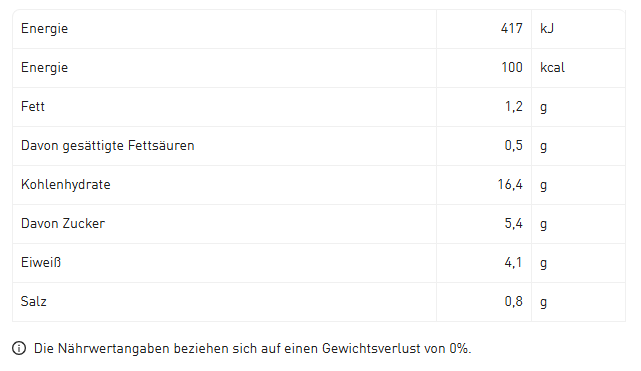Click the 1,2 Fett value
This screenshot has height=371, width=641.
click(x=513, y=107)
